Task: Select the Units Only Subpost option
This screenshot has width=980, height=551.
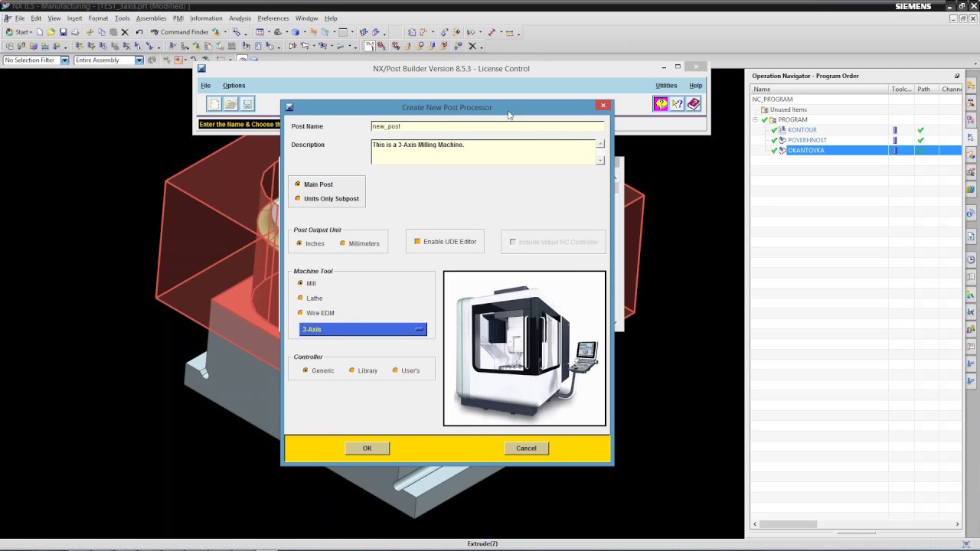Action: tap(298, 199)
